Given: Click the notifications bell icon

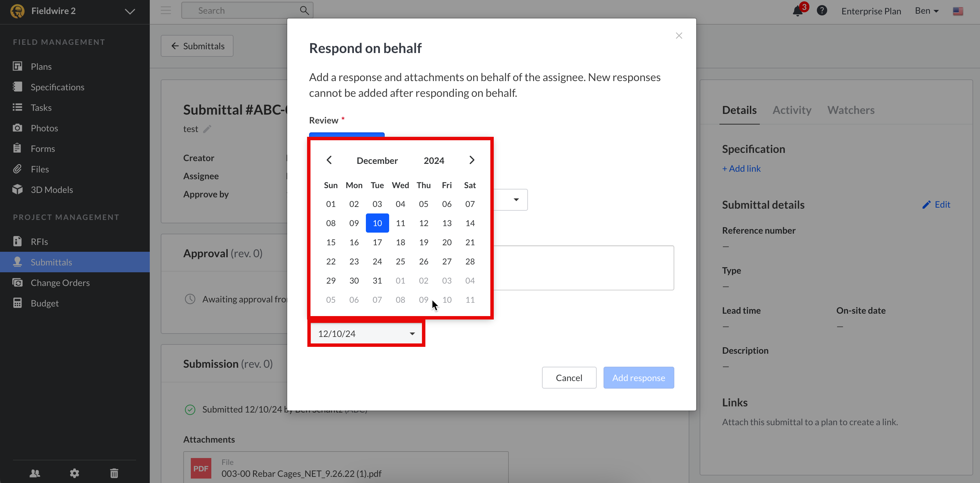Looking at the screenshot, I should (x=797, y=11).
